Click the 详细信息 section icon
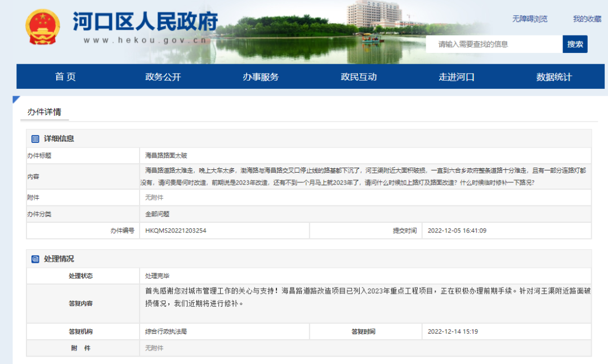This screenshot has height=364, width=608. (x=35, y=139)
